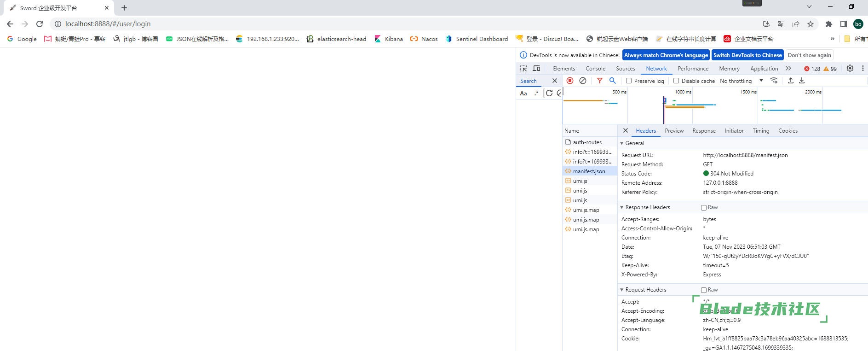This screenshot has height=351, width=868.
Task: Open the network conditions Wi-Fi icon
Action: coord(774,81)
